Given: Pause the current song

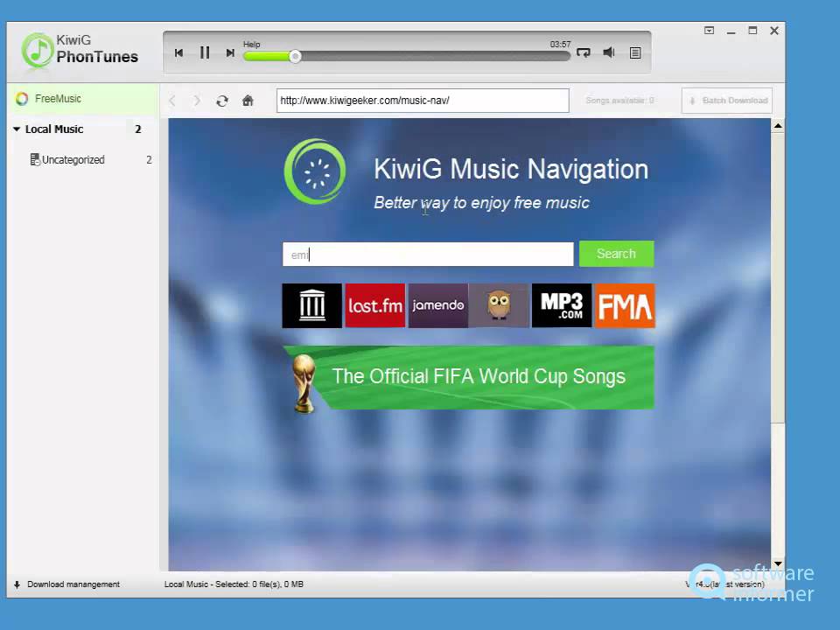Looking at the screenshot, I should pyautogui.click(x=205, y=52).
